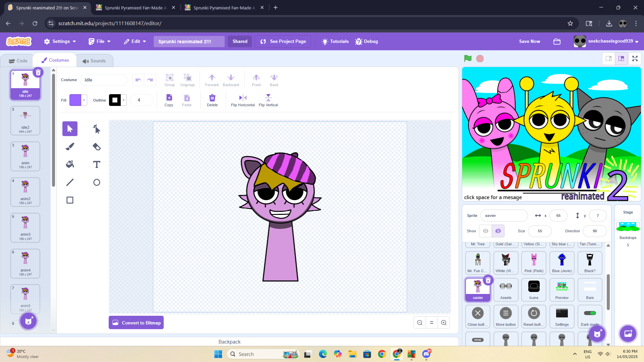Bring selection to Front
644x362 pixels.
[x=256, y=80]
